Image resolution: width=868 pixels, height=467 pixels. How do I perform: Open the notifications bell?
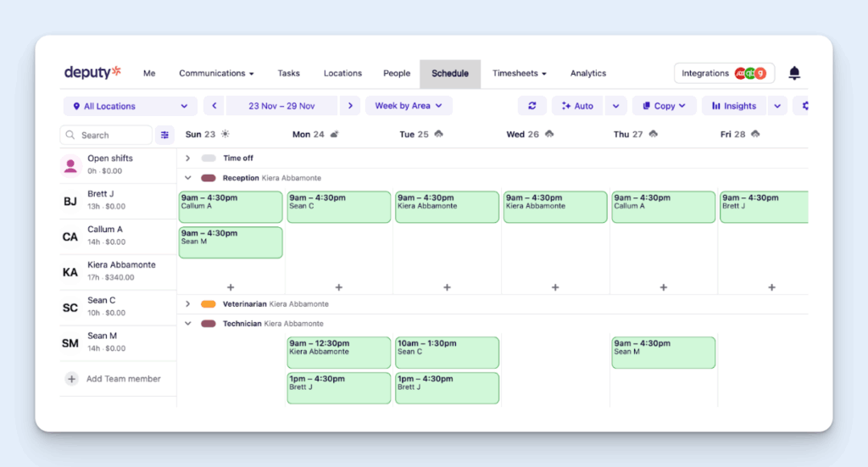(x=793, y=73)
